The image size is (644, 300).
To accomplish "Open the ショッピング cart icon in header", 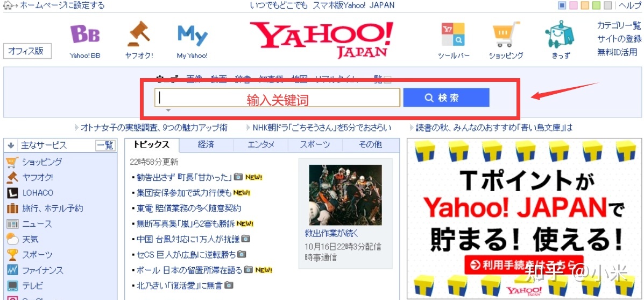I will [x=506, y=34].
